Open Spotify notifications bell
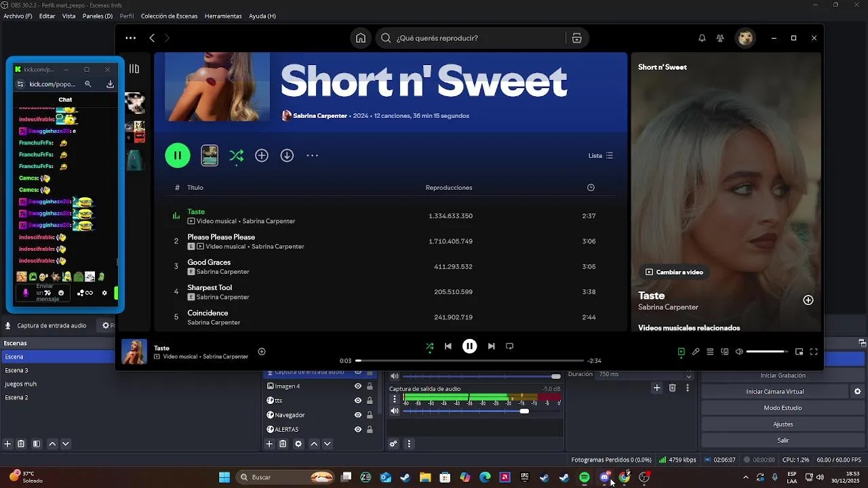The image size is (868, 488). click(x=702, y=38)
